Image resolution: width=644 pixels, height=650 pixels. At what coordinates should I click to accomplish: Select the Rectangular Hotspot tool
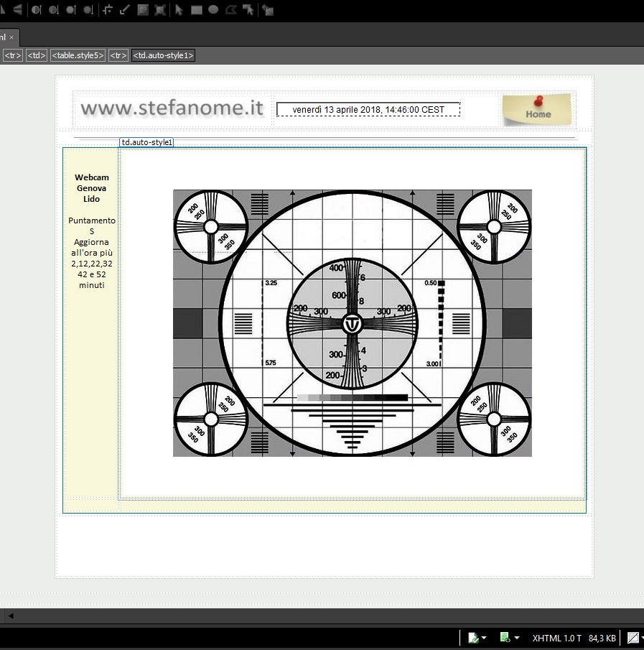(197, 10)
